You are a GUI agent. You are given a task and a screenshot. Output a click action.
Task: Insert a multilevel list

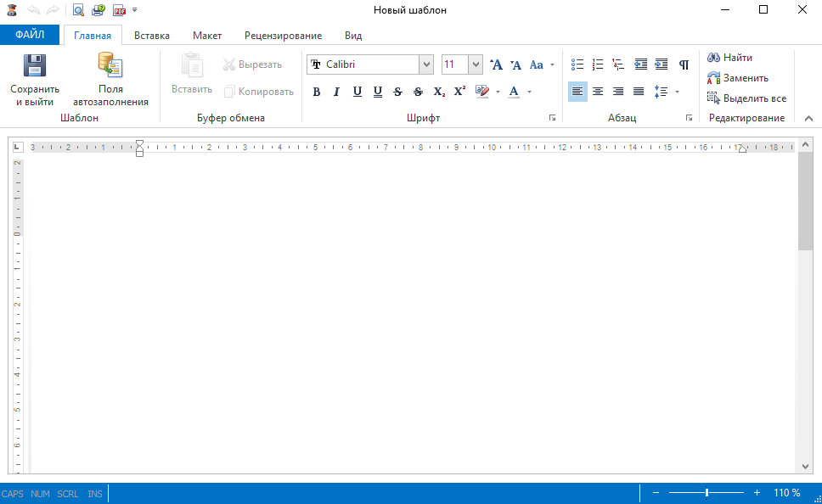(618, 64)
